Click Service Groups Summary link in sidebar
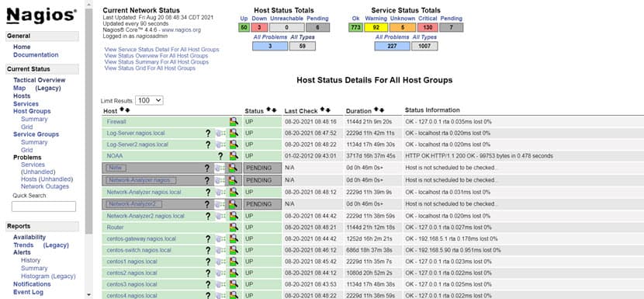The height and width of the screenshot is (299, 644). point(34,142)
